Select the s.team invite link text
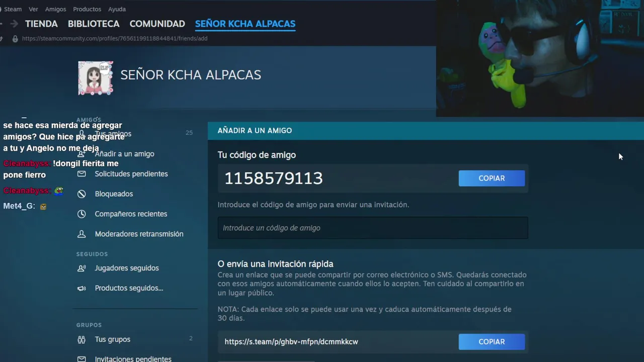This screenshot has width=644, height=362. 291,342
